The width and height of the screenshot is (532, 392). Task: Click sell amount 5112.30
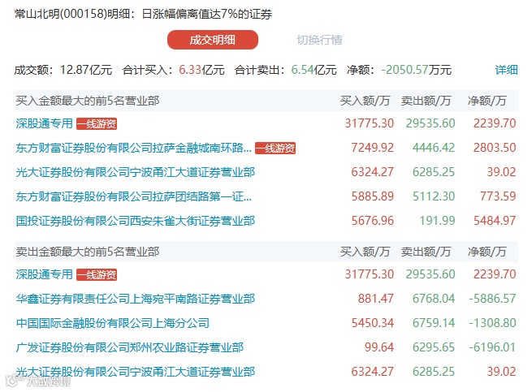coord(434,196)
